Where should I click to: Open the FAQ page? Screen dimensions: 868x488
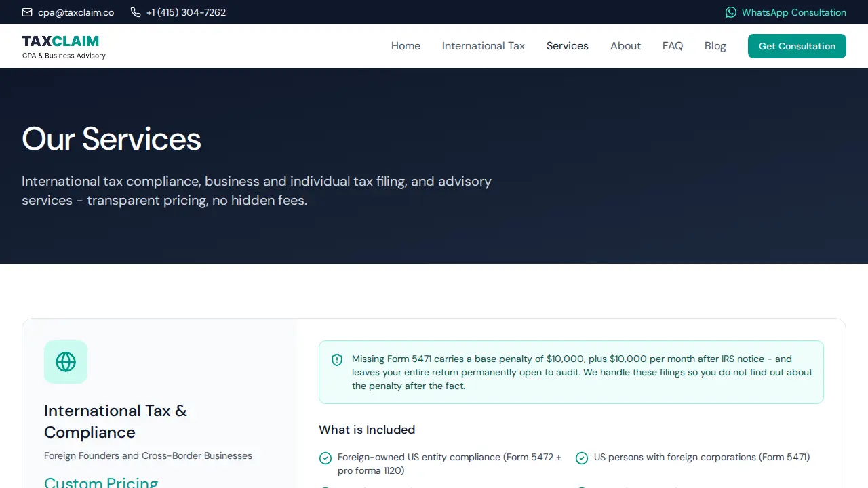click(x=673, y=46)
